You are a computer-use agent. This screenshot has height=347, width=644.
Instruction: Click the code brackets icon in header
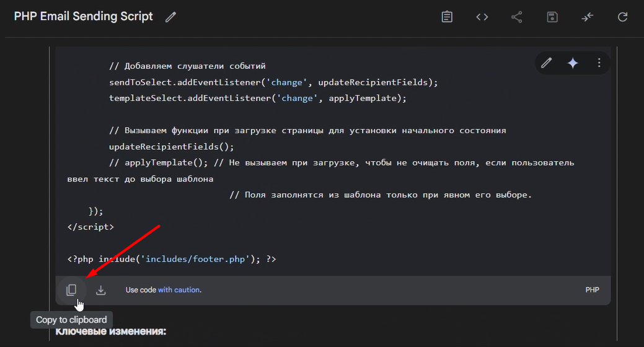(x=482, y=17)
